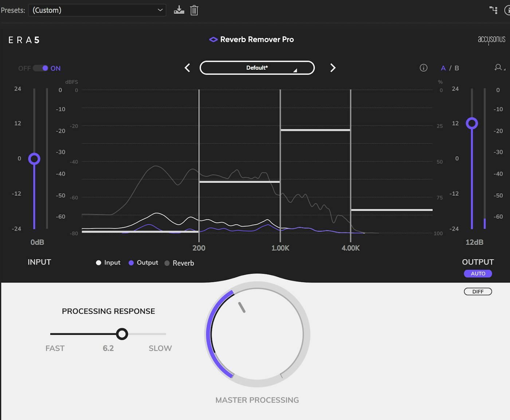This screenshot has height=420, width=510.
Task: Click the 1.00K frequency label
Action: 280,248
